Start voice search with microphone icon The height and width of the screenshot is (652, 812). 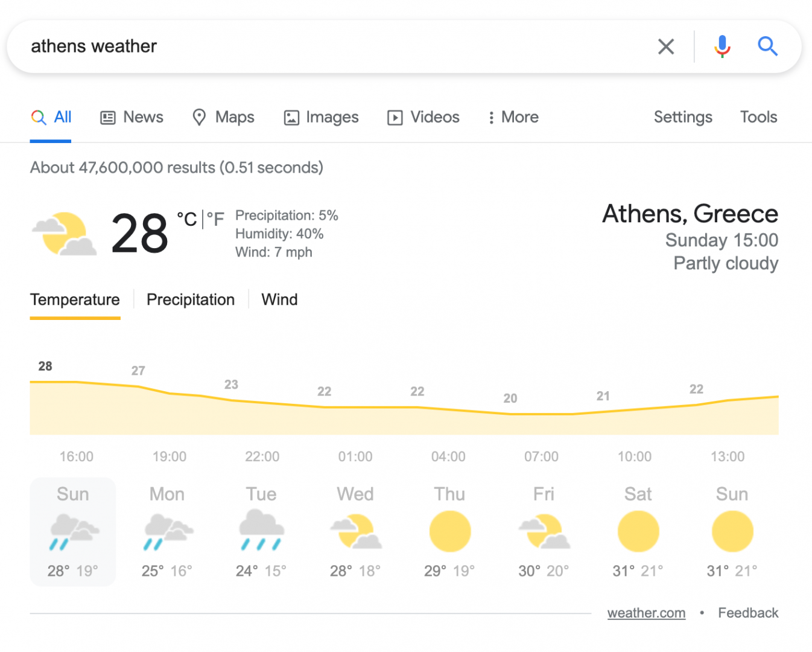(722, 46)
